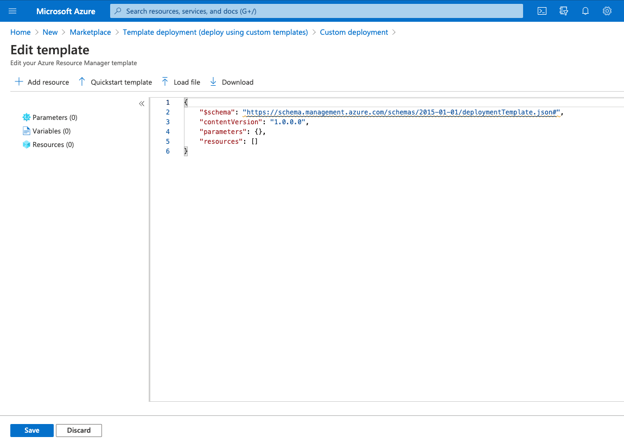This screenshot has height=442, width=624.
Task: Return to Custom deployment breadcrumb
Action: (x=354, y=32)
